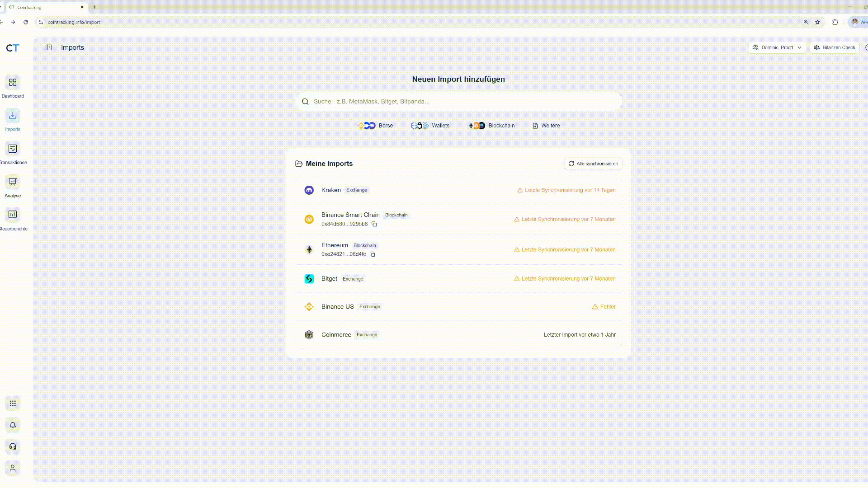Open the Steuerberichte sidebar icon
Image resolution: width=868 pixels, height=488 pixels.
pyautogui.click(x=13, y=215)
